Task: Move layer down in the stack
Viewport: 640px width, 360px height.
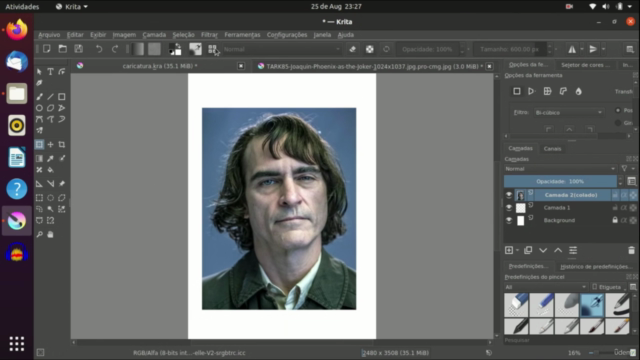Action: 543,250
